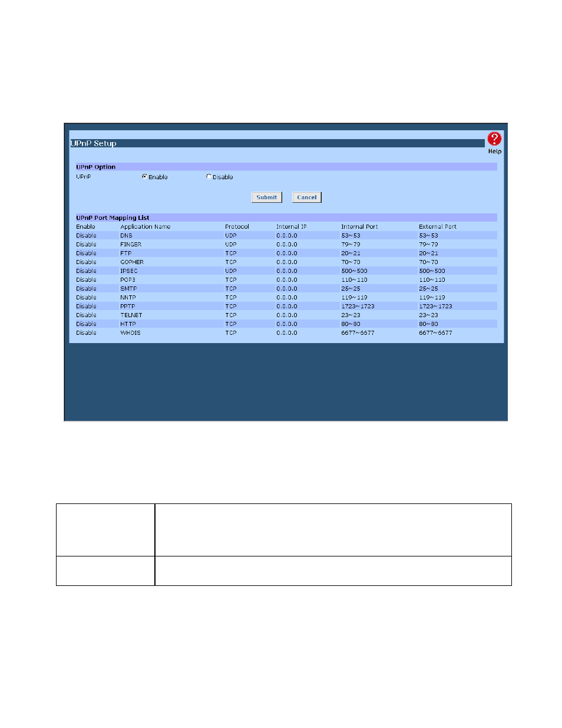Click the external port 23~23 in the TELNET row

click(x=428, y=315)
